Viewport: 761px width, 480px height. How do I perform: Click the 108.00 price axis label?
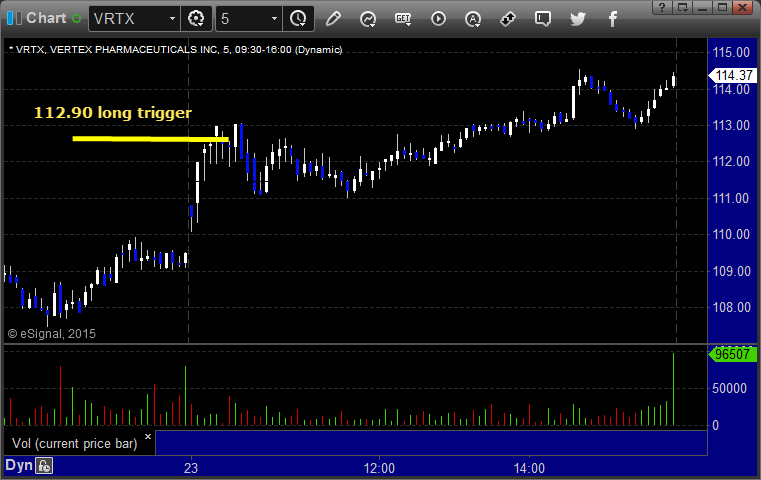tap(731, 307)
